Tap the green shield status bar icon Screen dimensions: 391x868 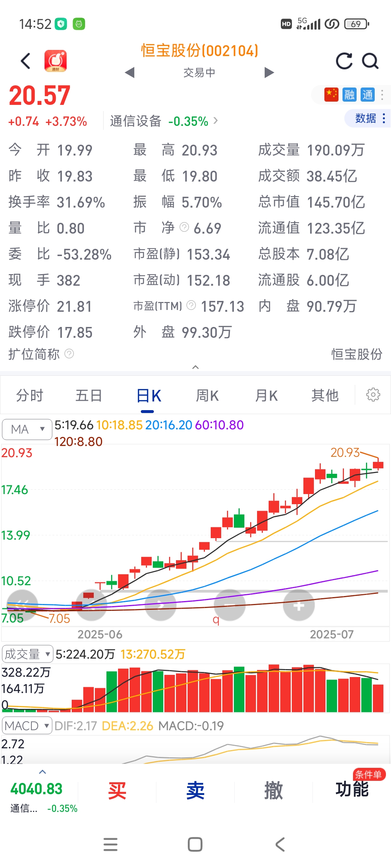point(61,24)
